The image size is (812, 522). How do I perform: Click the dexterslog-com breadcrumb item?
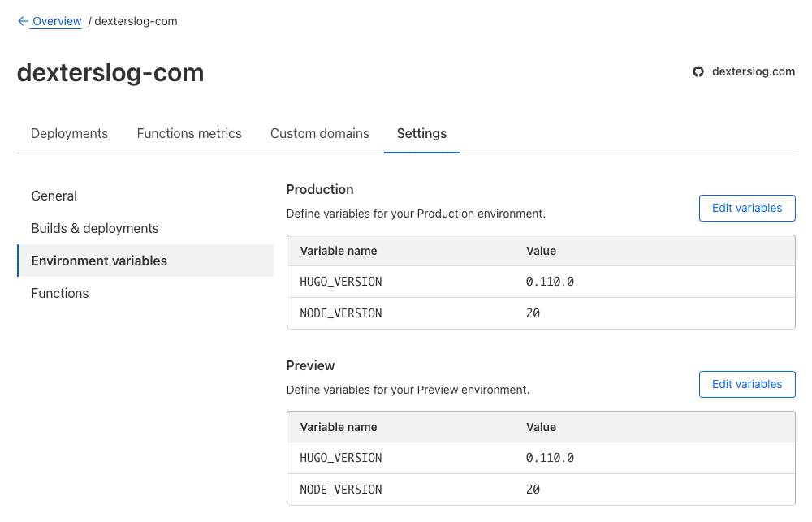136,21
